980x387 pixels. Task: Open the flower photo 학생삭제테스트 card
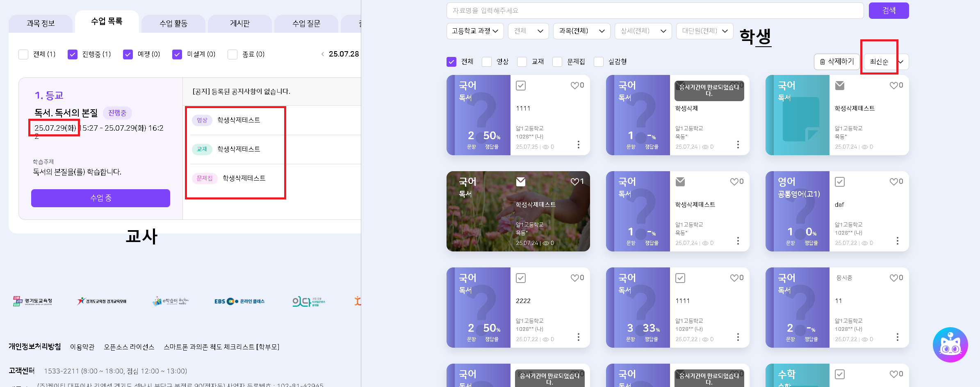tap(518, 211)
